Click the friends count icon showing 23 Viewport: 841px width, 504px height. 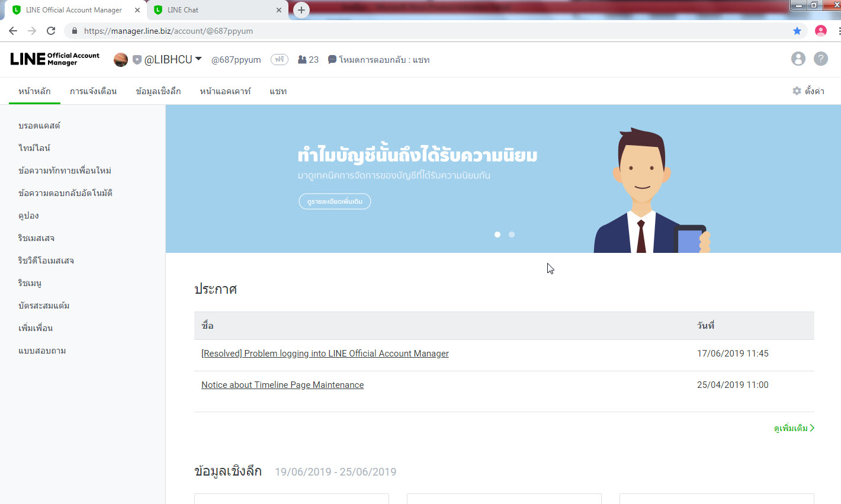pos(302,60)
